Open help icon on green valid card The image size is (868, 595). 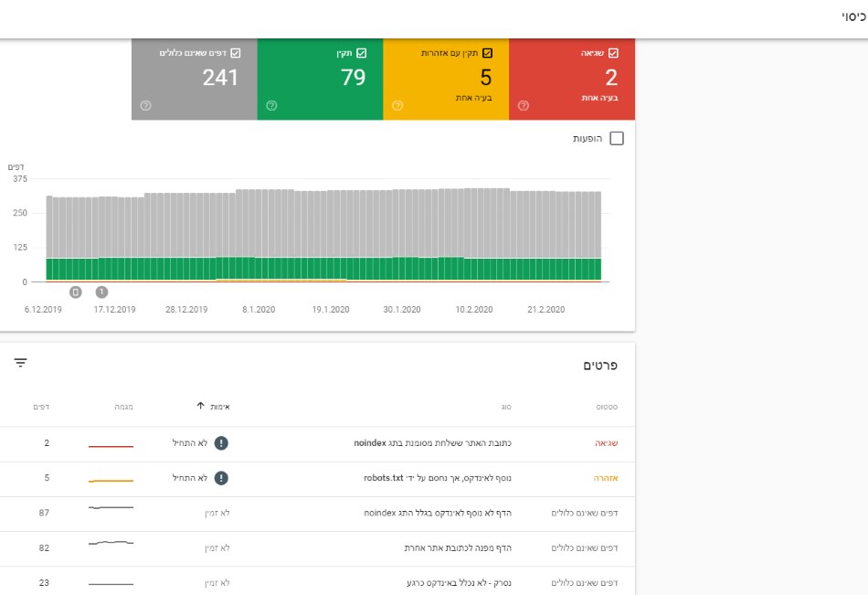(x=271, y=105)
